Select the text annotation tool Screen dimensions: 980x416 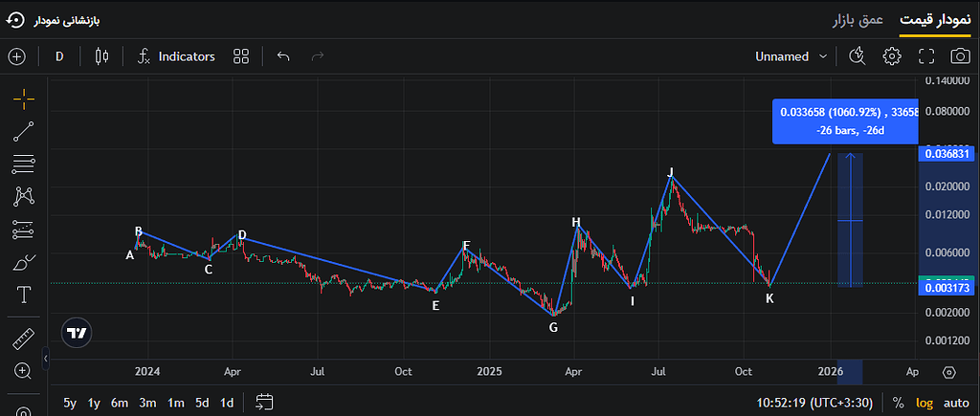(24, 295)
